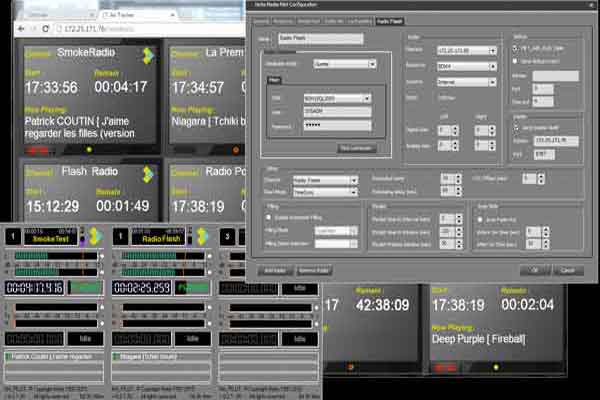The image size is (600, 400).
Task: Click the round indicator beside SmokeTest upper meter
Action: click(102, 256)
